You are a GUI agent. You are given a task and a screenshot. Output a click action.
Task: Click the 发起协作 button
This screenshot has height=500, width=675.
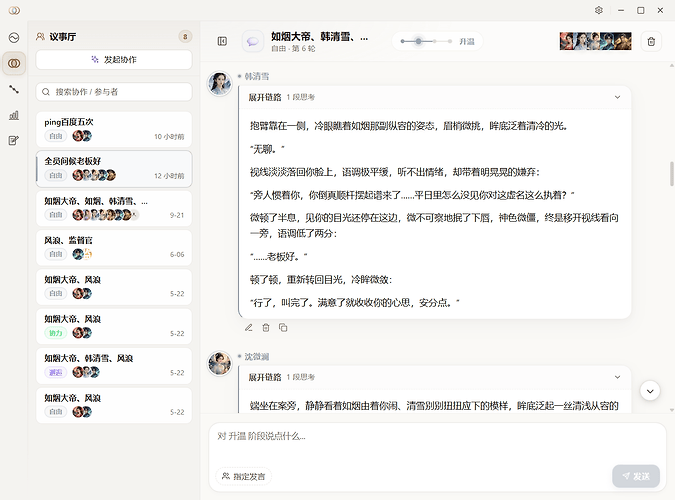coord(114,59)
